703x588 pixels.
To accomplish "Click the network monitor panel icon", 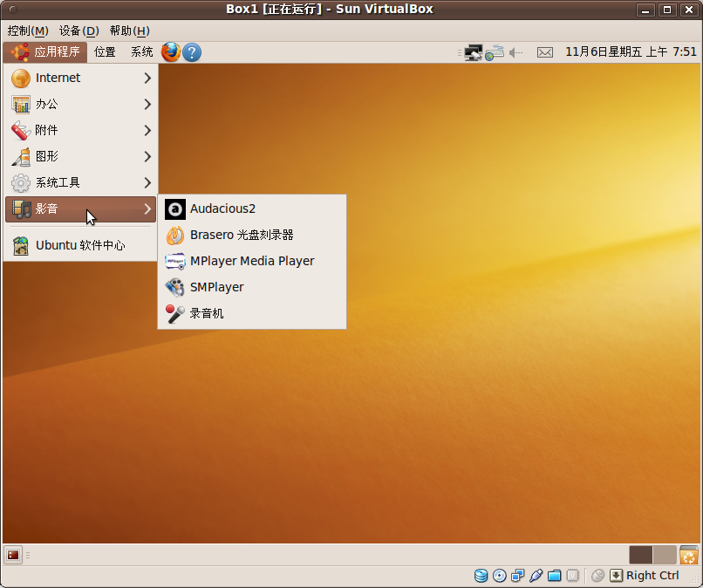I will point(473,52).
